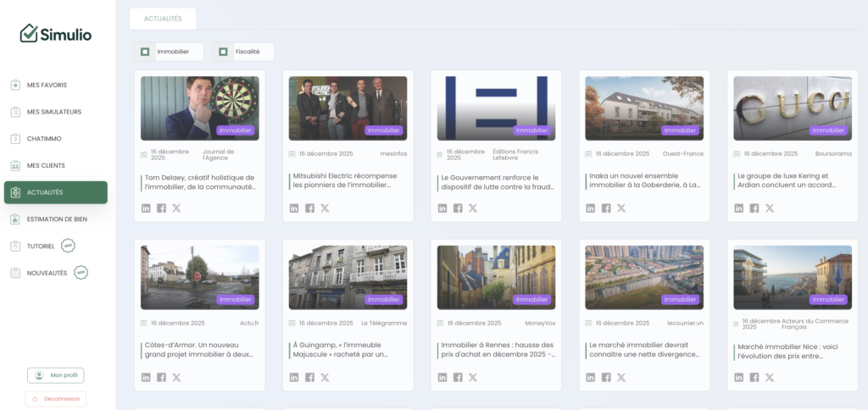Click the Mon profil button
The image size is (868, 410).
(56, 375)
